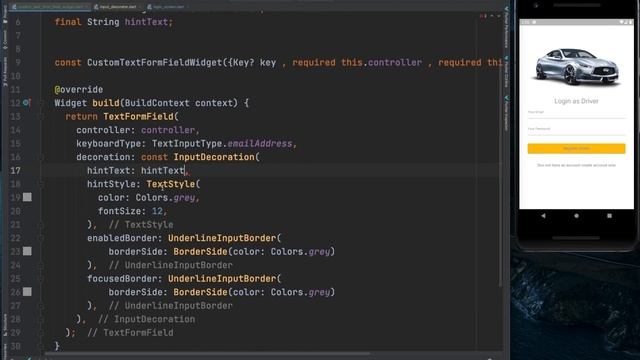
Task: Open the Flutter Outline side panel
Action: [x=507, y=72]
